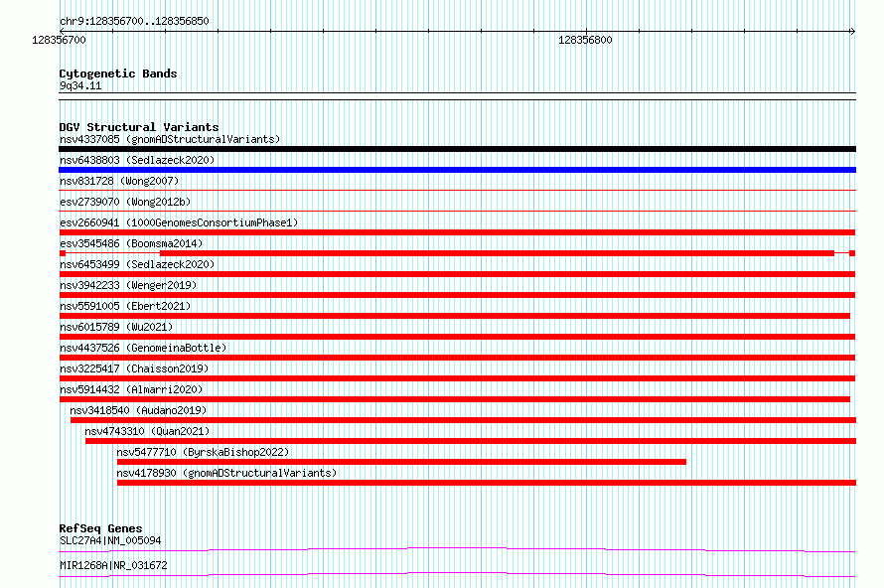Image resolution: width=884 pixels, height=588 pixels.
Task: Select nsv3942233 (Wenger2019) label
Action: (x=128, y=285)
